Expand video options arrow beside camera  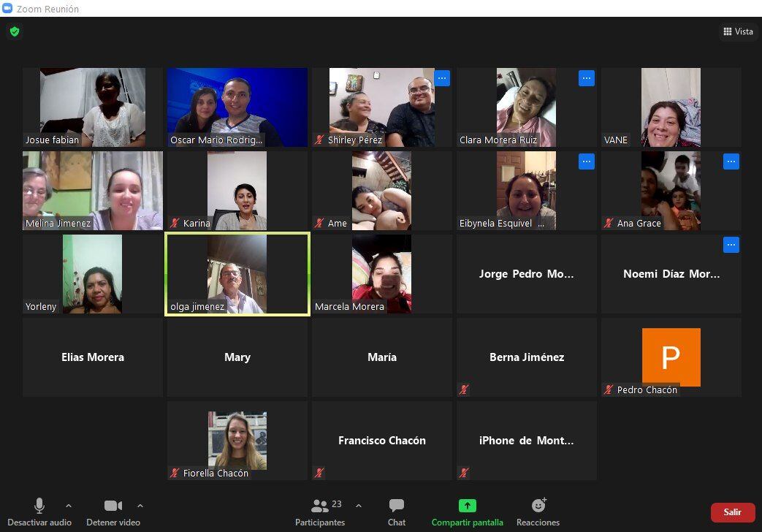click(x=140, y=505)
